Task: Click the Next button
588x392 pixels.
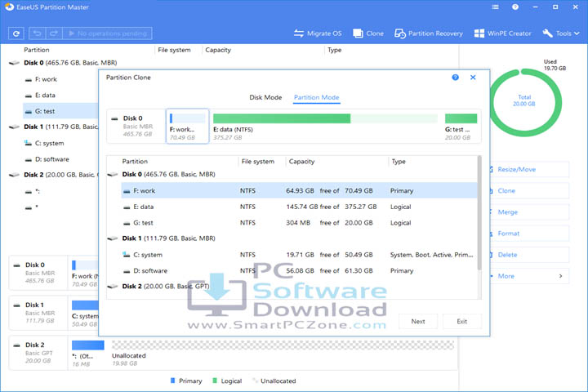Action: tap(418, 322)
